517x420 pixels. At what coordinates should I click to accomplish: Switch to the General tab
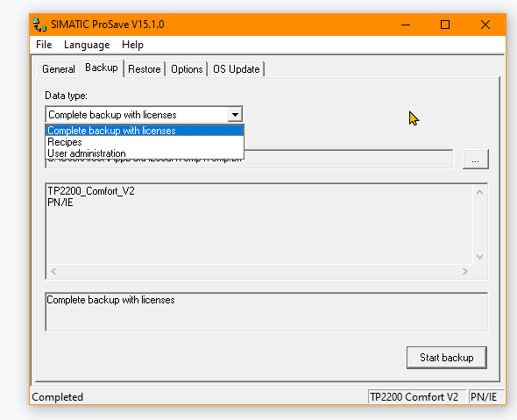(59, 69)
